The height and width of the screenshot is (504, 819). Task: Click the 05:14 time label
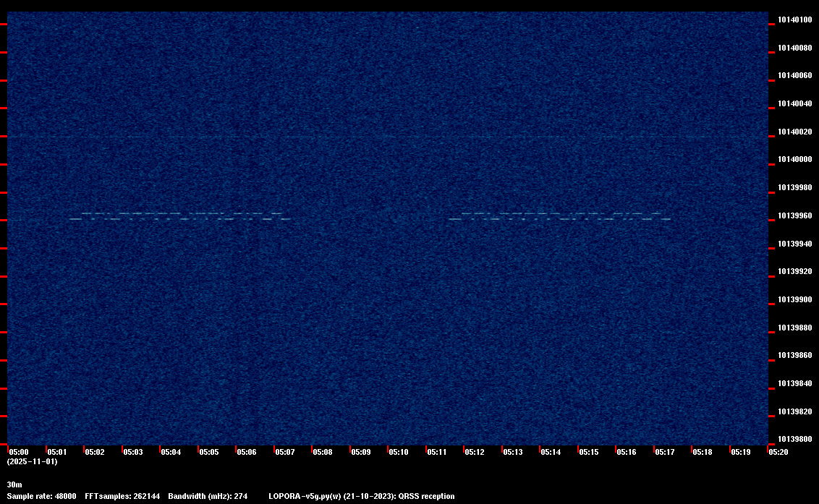pyautogui.click(x=551, y=452)
